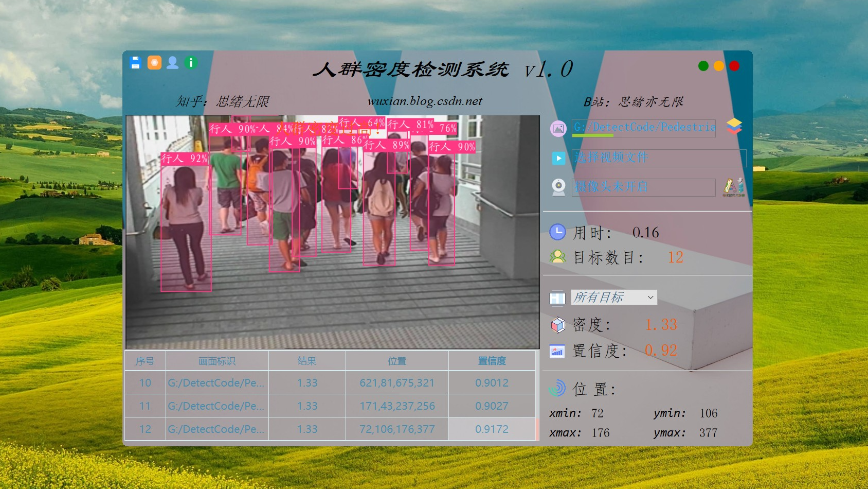Click the 行人 92% detection label

pos(185,159)
